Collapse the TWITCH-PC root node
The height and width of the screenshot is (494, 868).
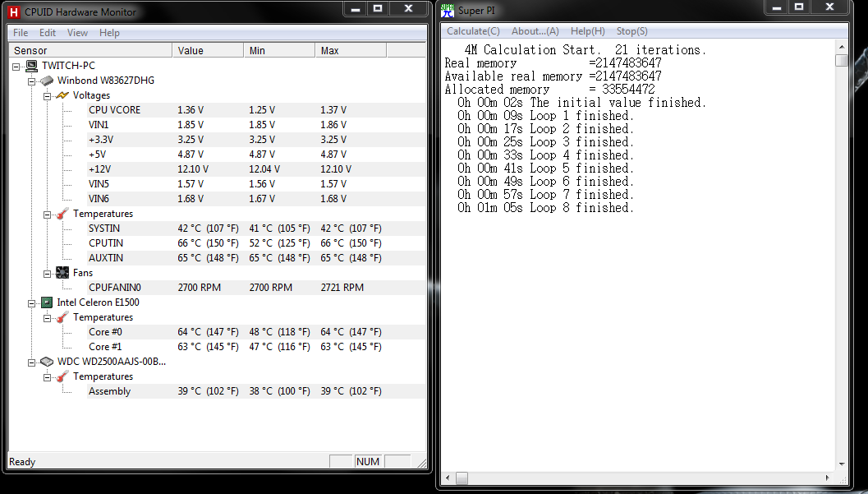pyautogui.click(x=16, y=67)
